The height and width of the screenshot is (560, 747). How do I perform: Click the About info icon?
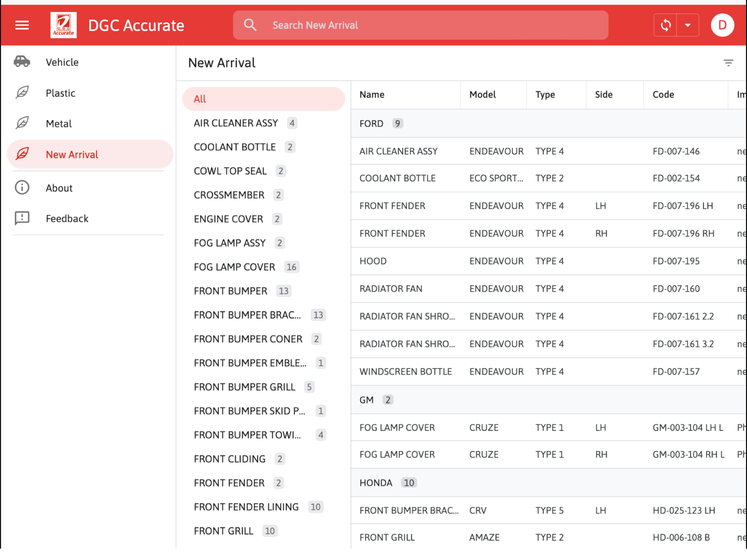(22, 188)
